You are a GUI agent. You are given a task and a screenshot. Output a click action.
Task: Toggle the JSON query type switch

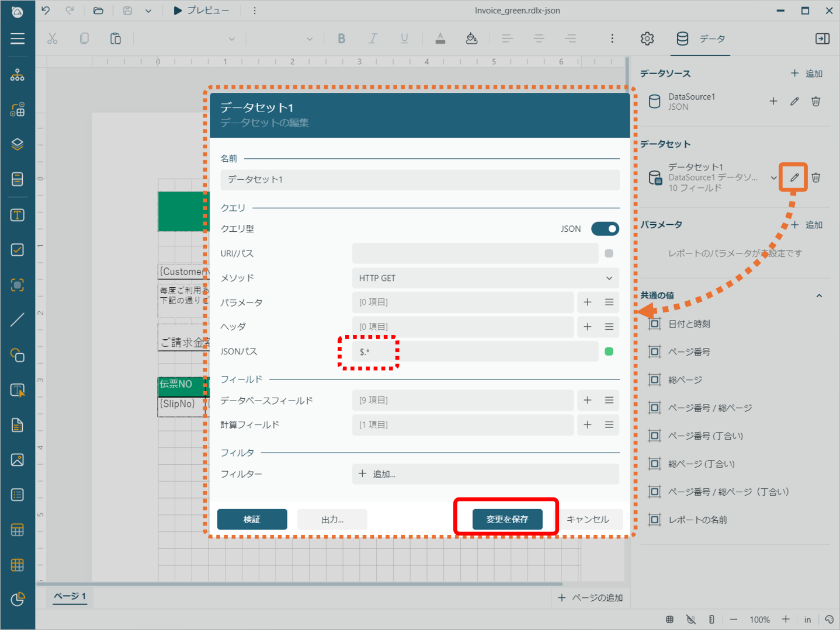[x=605, y=229]
